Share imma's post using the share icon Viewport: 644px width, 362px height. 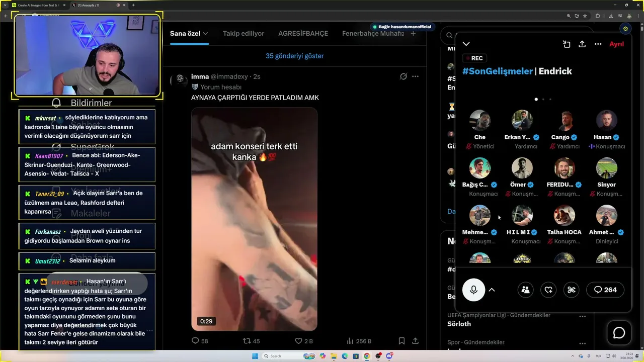point(415,341)
